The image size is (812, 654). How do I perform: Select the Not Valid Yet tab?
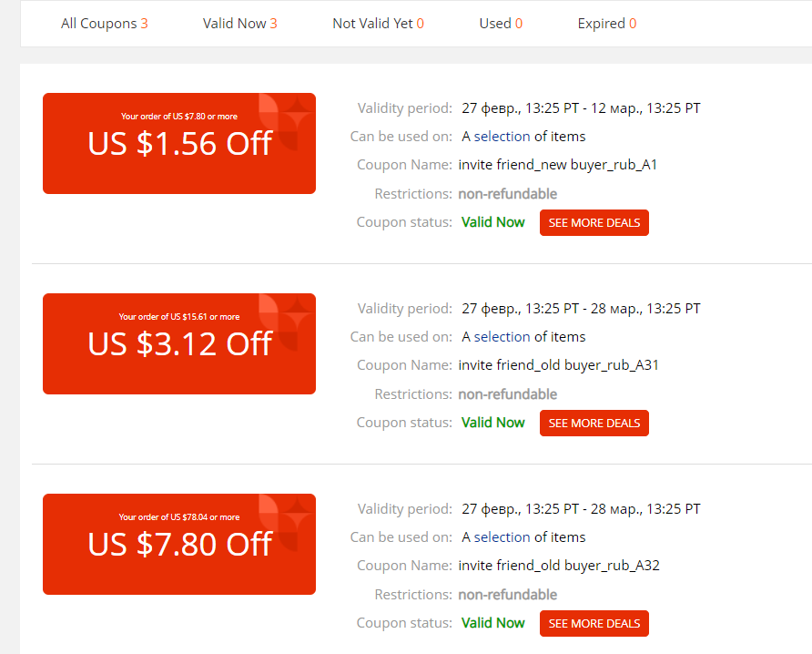(x=378, y=24)
